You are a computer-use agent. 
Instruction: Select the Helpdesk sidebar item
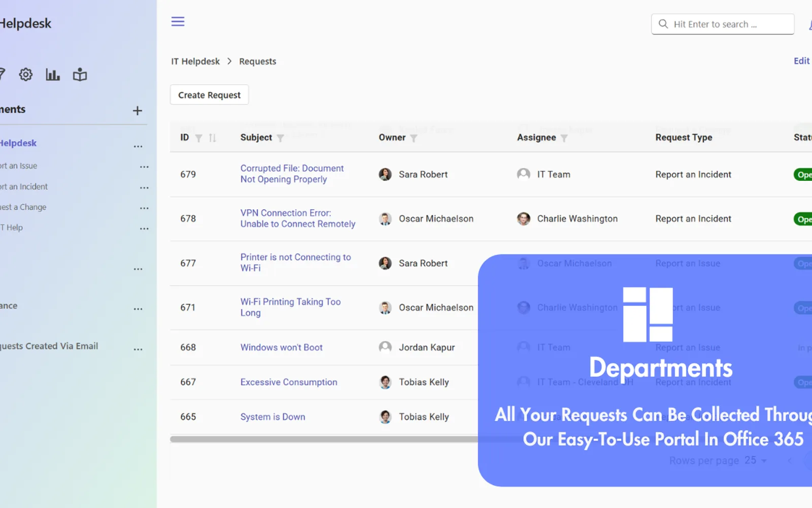[18, 143]
